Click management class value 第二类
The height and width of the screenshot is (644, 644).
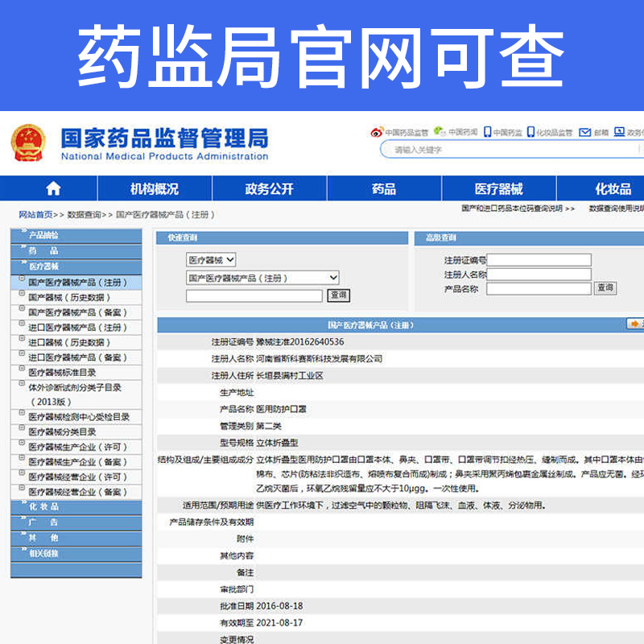269,426
